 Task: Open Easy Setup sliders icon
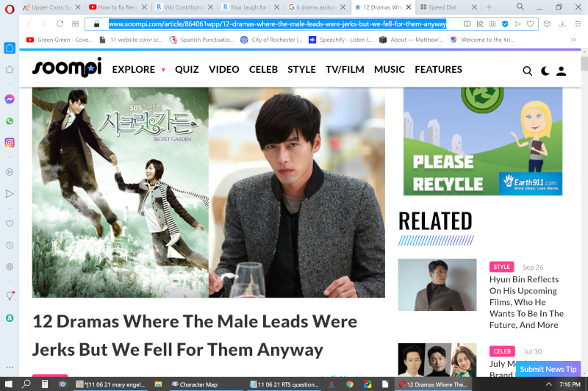click(x=578, y=24)
